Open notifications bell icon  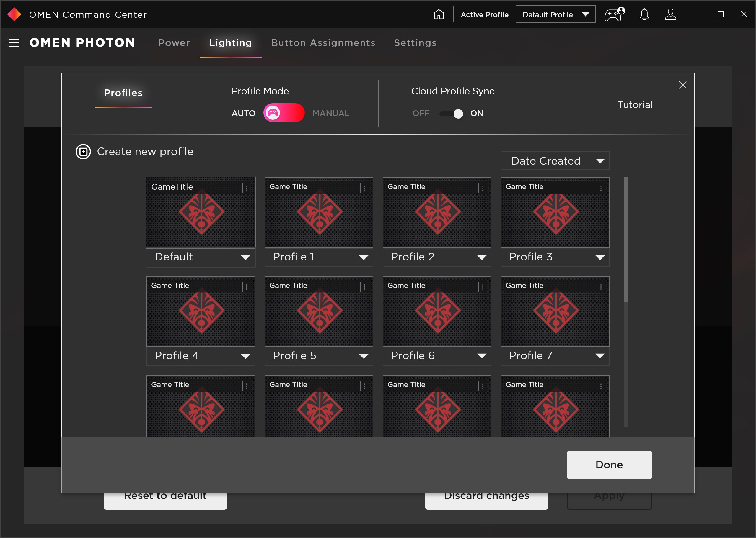tap(644, 14)
